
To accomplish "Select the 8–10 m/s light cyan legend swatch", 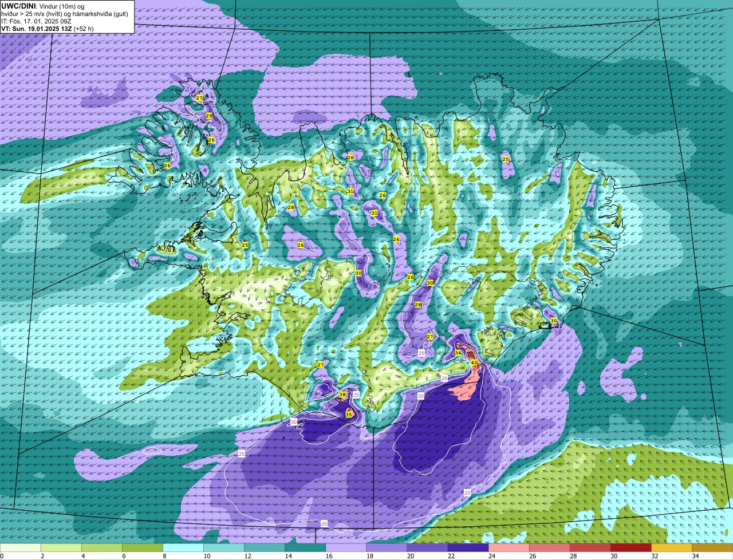I will [183, 548].
